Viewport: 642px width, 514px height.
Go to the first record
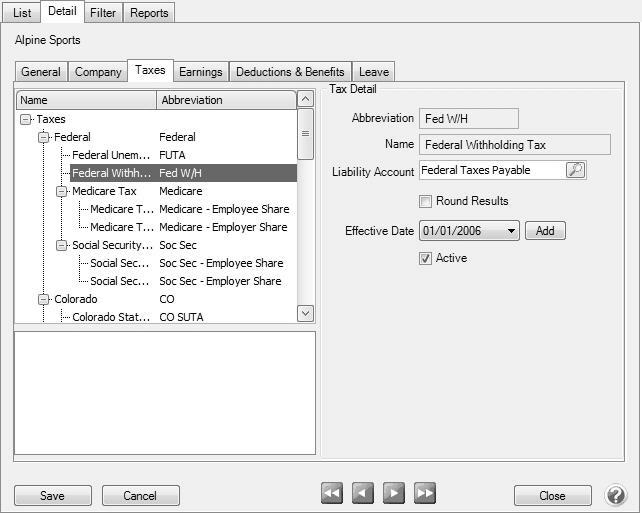[332, 494]
